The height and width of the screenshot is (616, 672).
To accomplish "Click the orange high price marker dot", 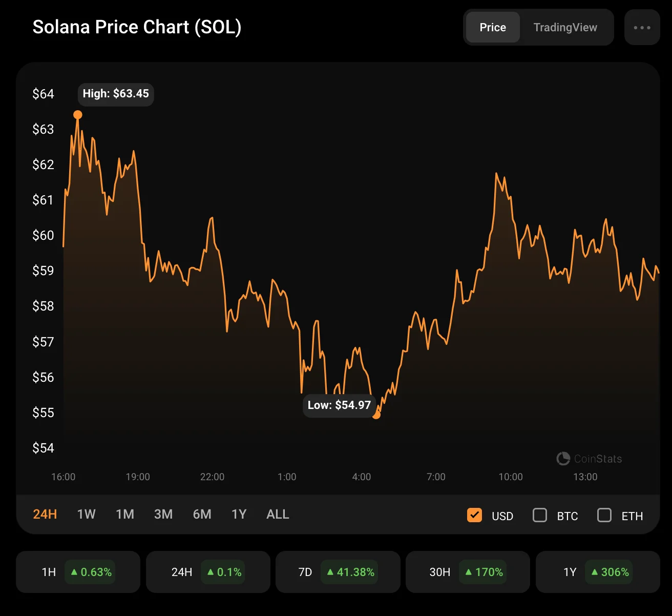I will click(x=78, y=115).
